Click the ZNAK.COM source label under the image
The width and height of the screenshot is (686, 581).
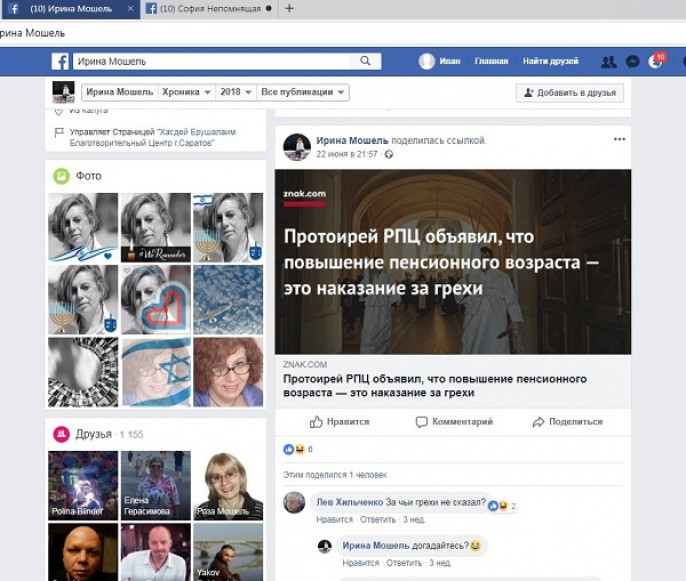pos(305,364)
